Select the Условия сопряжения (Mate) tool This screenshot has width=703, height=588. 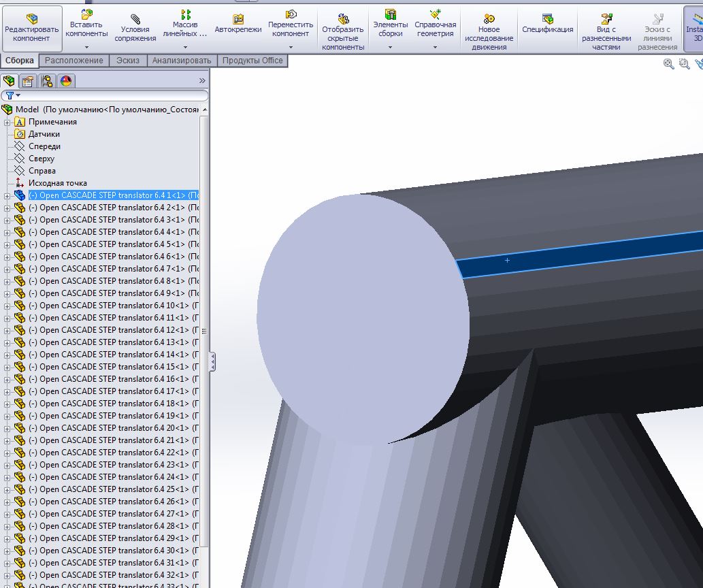coord(135,28)
